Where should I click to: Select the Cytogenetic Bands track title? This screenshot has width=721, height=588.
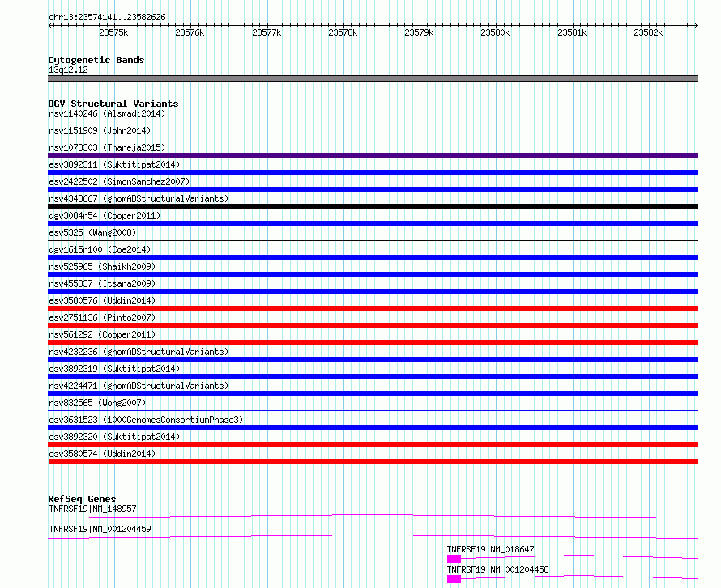click(96, 60)
